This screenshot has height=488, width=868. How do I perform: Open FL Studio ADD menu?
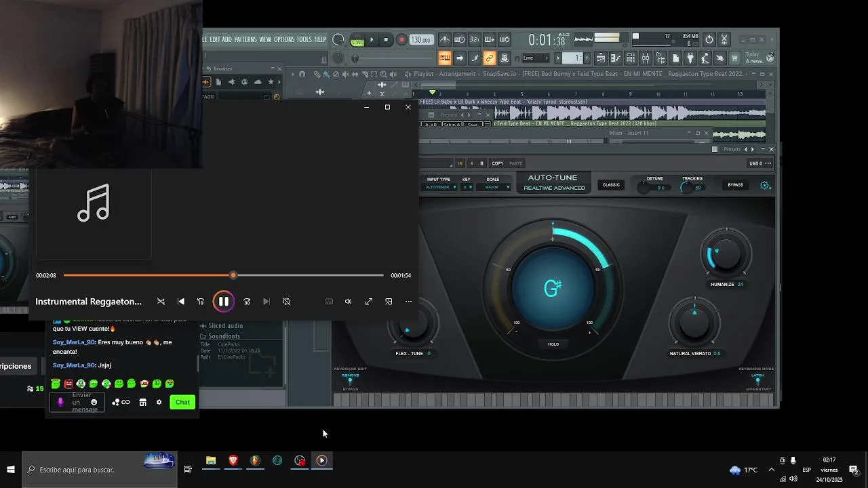[x=227, y=39]
